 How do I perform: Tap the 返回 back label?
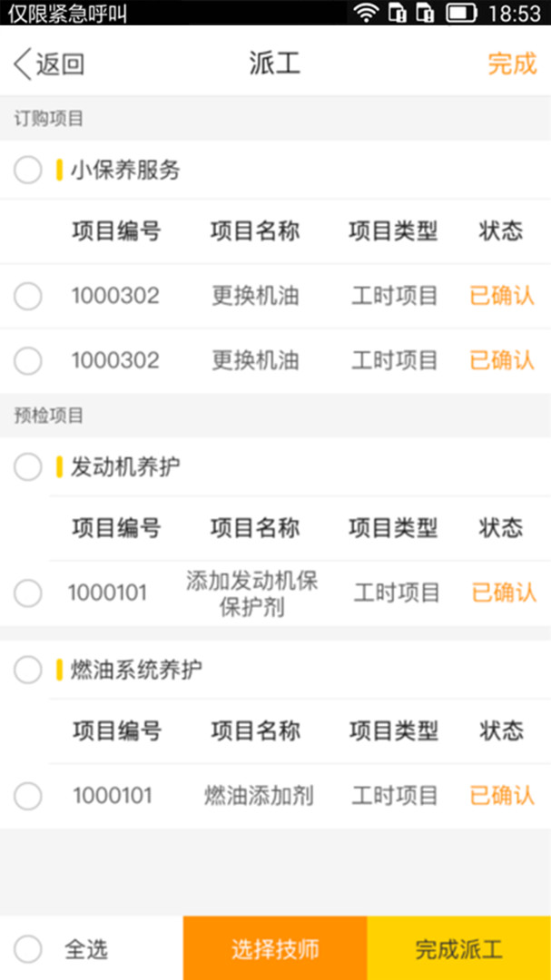pyautogui.click(x=60, y=64)
